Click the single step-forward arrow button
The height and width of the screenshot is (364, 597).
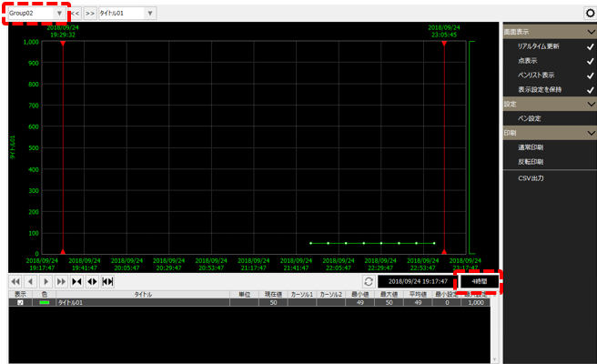point(46,282)
